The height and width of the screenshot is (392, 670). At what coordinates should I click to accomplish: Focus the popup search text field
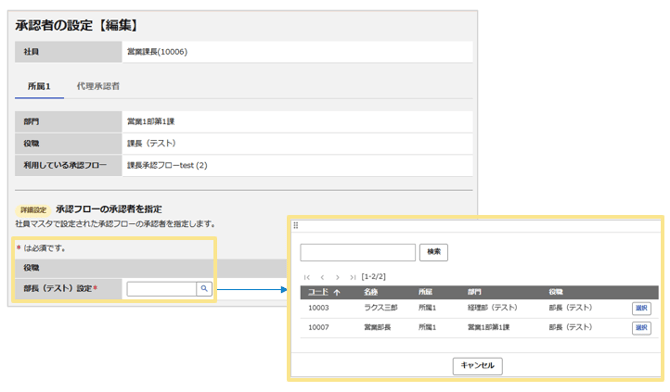coord(358,252)
